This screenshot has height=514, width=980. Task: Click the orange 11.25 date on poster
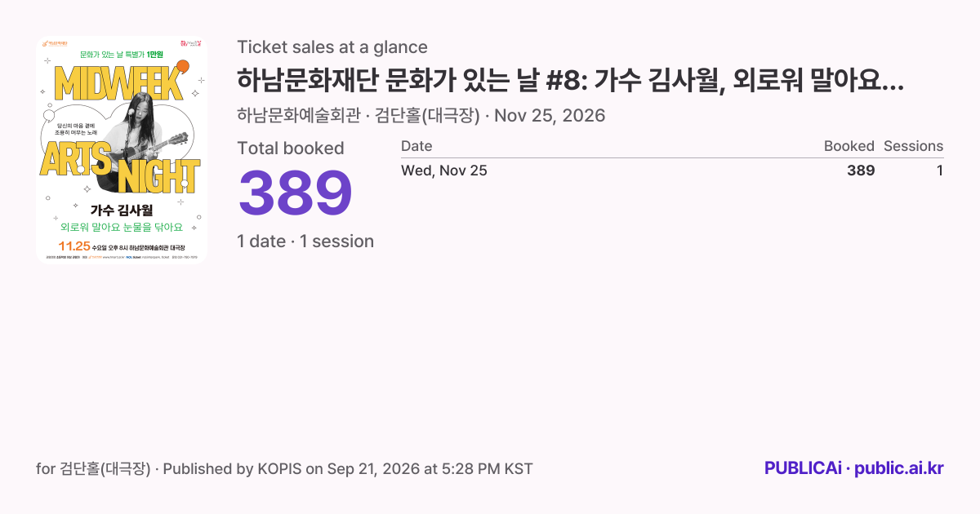point(73,246)
